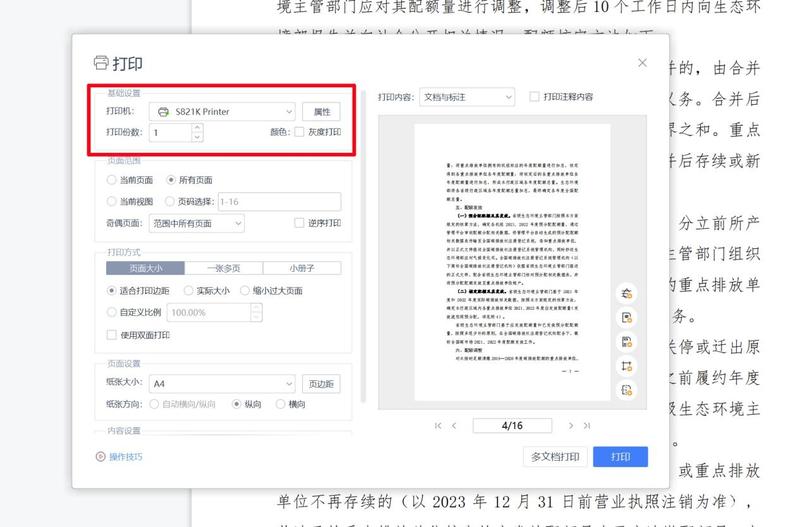Select 所有页面 radio button
Image resolution: width=800 pixels, height=527 pixels.
(171, 180)
